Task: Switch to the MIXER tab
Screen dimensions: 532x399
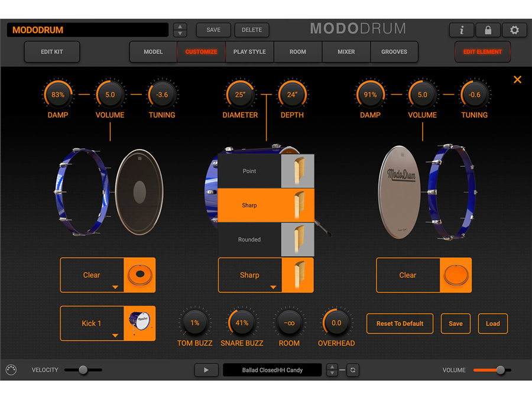Action: coord(346,52)
